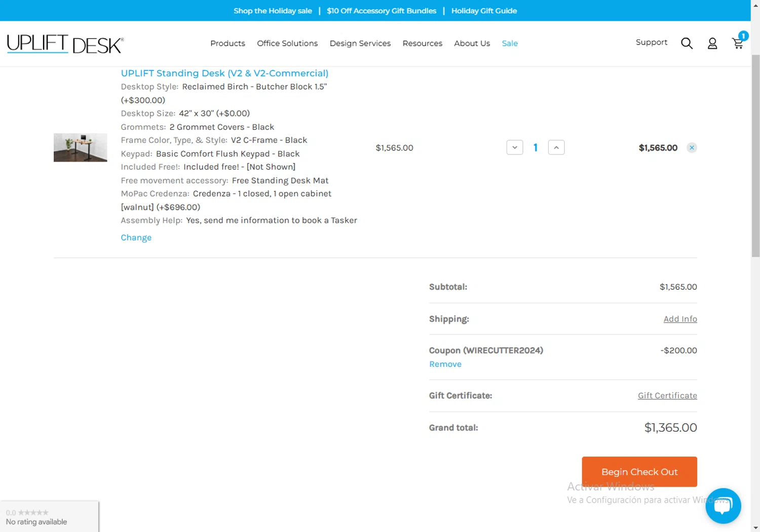Open $10 Off Accessory Gift Bundles link
The height and width of the screenshot is (532, 760).
click(382, 11)
